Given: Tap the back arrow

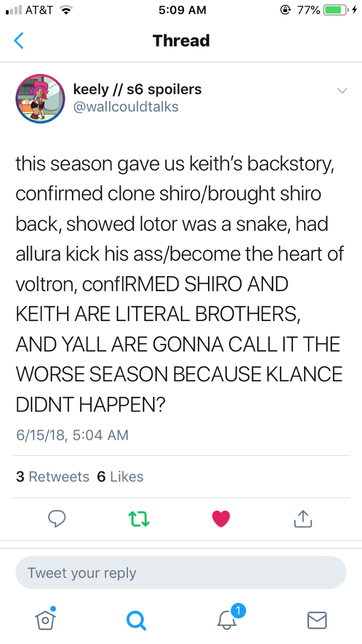Looking at the screenshot, I should tap(18, 41).
